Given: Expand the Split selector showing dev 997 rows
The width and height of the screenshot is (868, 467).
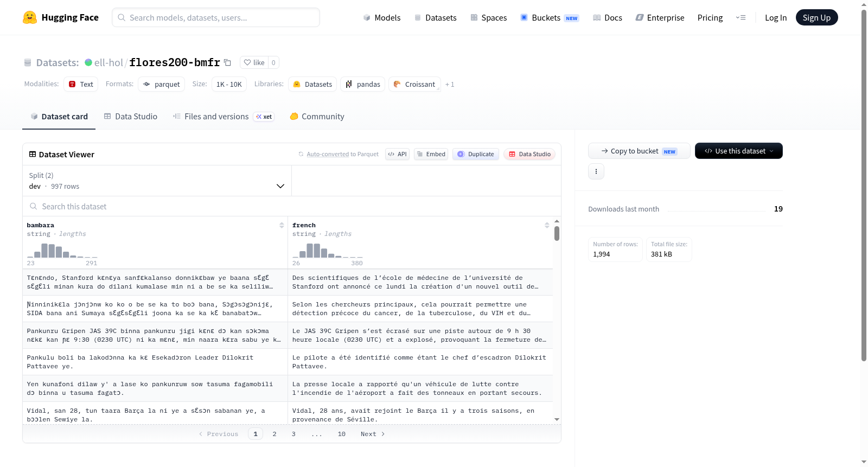Looking at the screenshot, I should [x=157, y=181].
